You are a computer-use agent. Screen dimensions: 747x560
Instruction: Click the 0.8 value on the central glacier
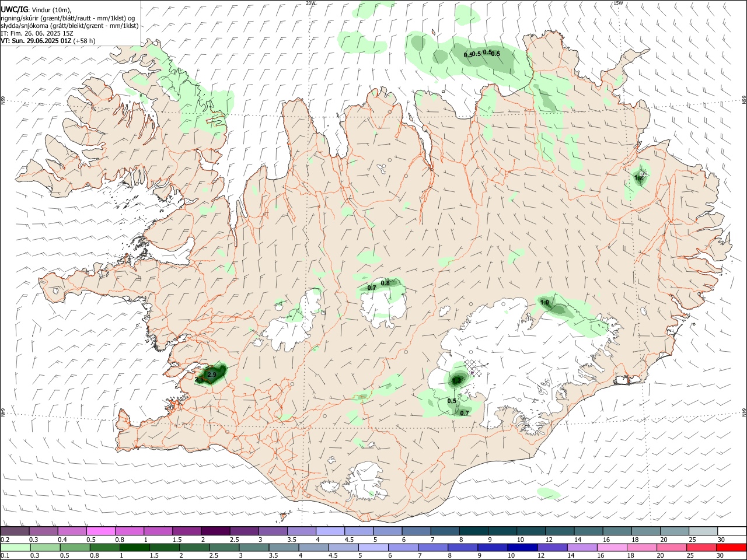[385, 283]
